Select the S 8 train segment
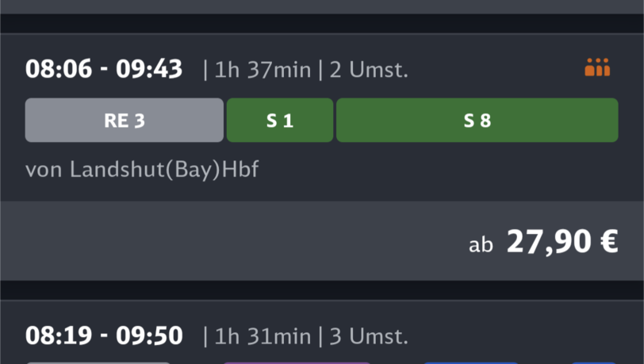This screenshot has height=364, width=644. point(477,121)
